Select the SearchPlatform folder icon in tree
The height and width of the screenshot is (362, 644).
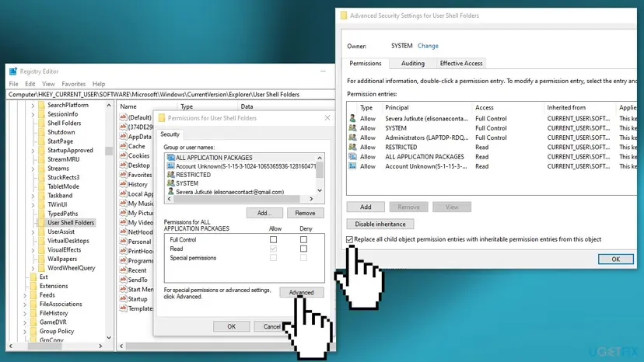(41, 105)
